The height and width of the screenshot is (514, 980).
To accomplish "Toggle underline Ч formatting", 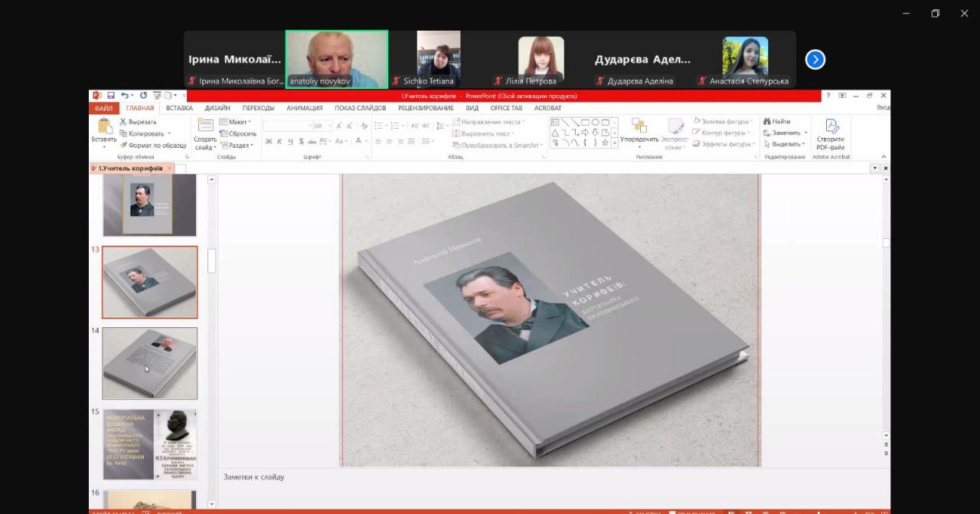I will pos(290,141).
